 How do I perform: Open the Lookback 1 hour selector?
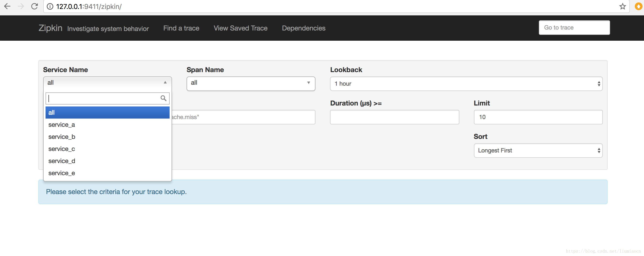tap(466, 84)
